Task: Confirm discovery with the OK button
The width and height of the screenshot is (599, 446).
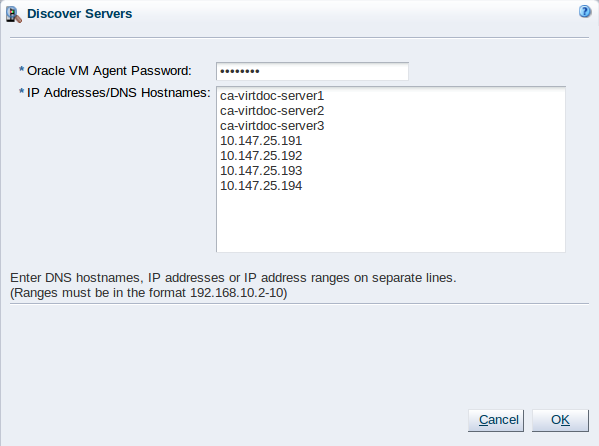Action: (560, 420)
